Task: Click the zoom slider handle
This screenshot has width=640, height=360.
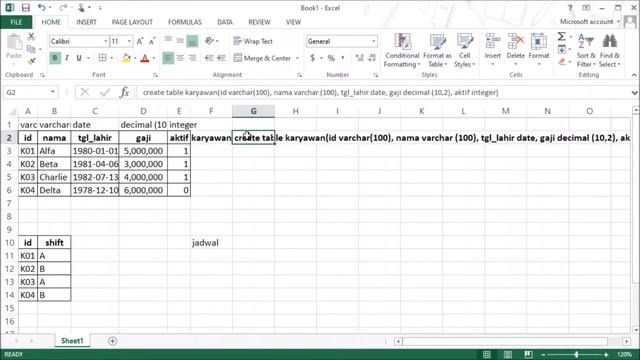Action: pyautogui.click(x=576, y=354)
